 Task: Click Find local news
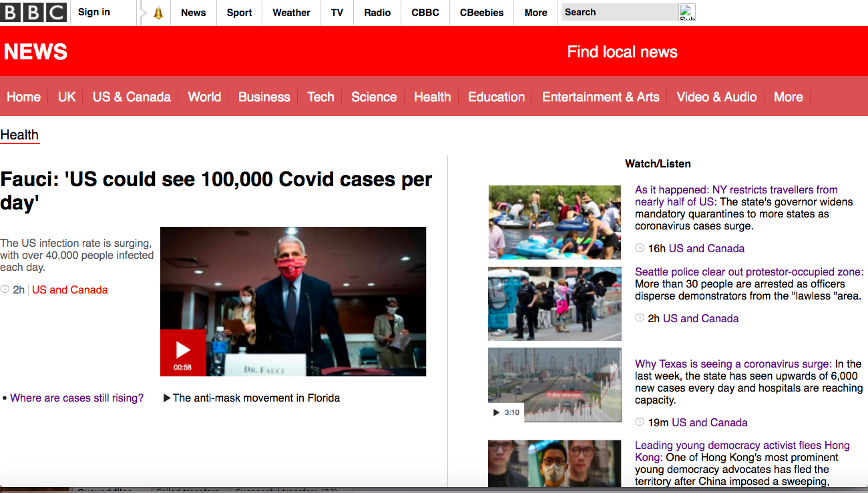click(622, 52)
